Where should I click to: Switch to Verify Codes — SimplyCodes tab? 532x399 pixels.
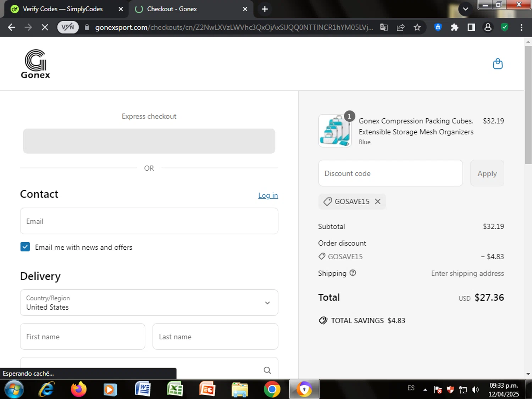pos(63,9)
